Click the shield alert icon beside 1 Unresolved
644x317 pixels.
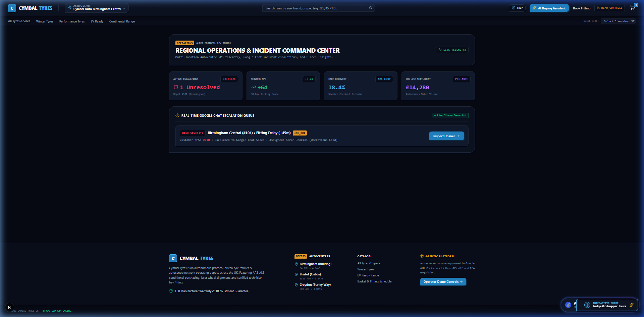coord(176,87)
